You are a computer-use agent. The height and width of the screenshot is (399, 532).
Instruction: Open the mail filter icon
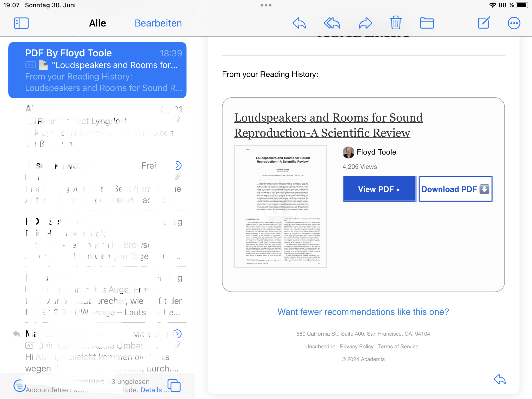(x=19, y=386)
